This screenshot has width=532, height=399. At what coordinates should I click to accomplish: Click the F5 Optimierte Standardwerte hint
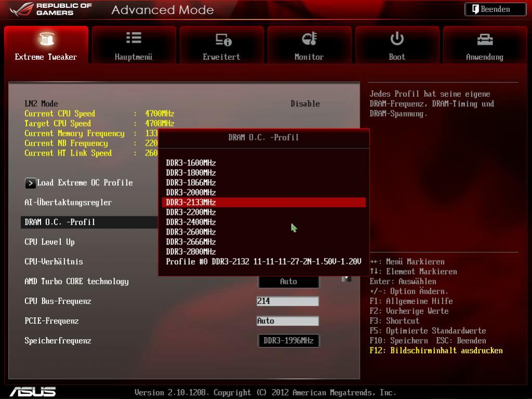427,331
